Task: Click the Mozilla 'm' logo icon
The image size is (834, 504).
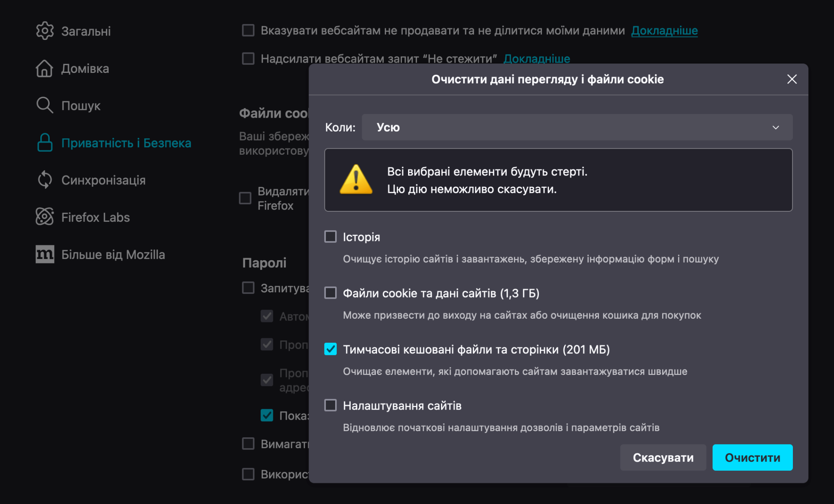Action: pos(45,254)
